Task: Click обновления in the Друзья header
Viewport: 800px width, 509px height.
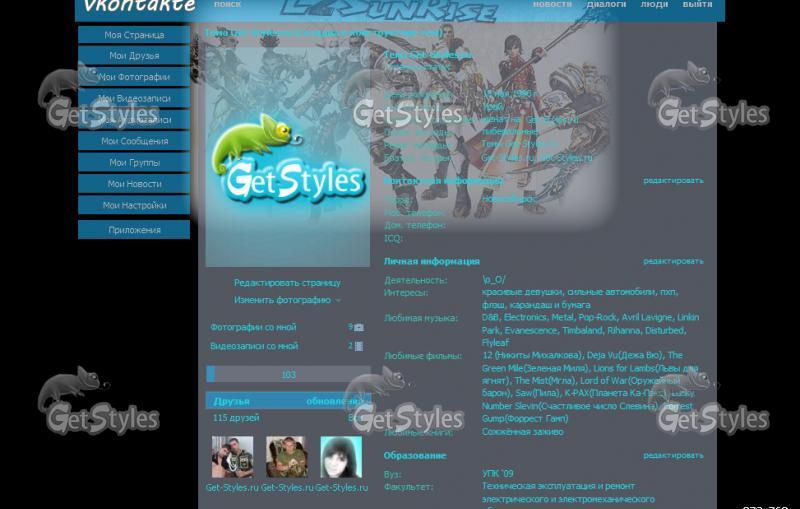Action: click(x=334, y=401)
